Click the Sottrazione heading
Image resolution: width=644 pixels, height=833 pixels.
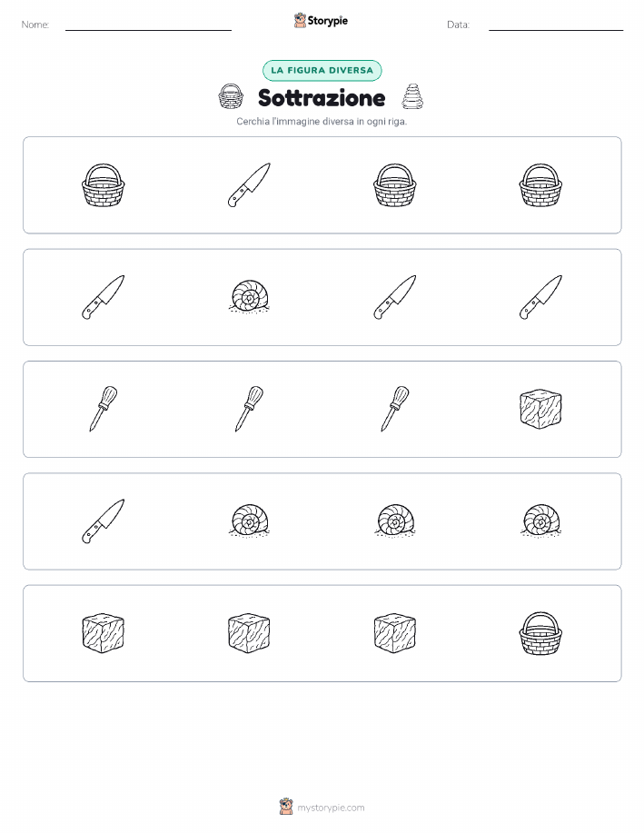(x=322, y=98)
